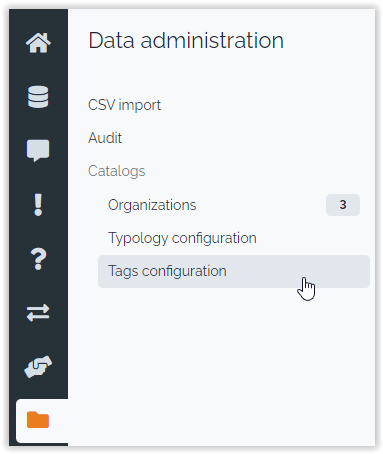Click the Organizations count badge showing 3
Viewport: 383px width, 454px height.
click(343, 205)
